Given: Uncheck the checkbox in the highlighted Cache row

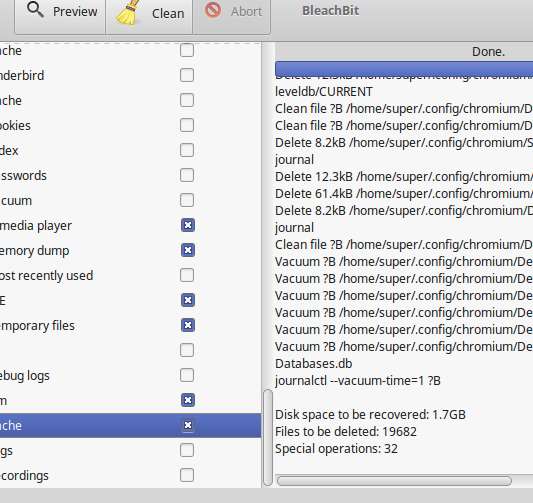Looking at the screenshot, I should click(x=188, y=425).
